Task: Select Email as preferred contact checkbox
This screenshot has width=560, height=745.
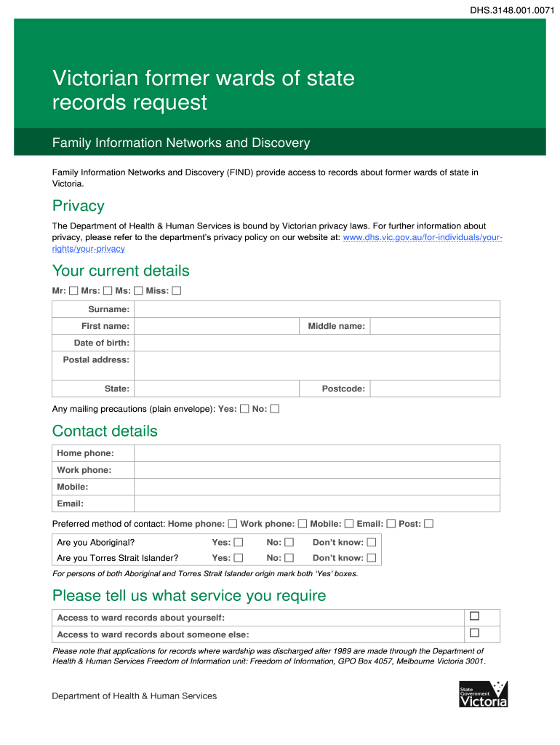Action: (x=391, y=524)
